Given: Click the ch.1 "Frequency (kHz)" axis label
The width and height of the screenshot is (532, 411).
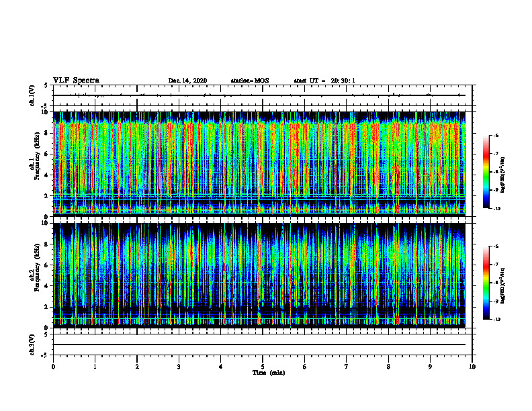Looking at the screenshot, I should (x=38, y=157).
